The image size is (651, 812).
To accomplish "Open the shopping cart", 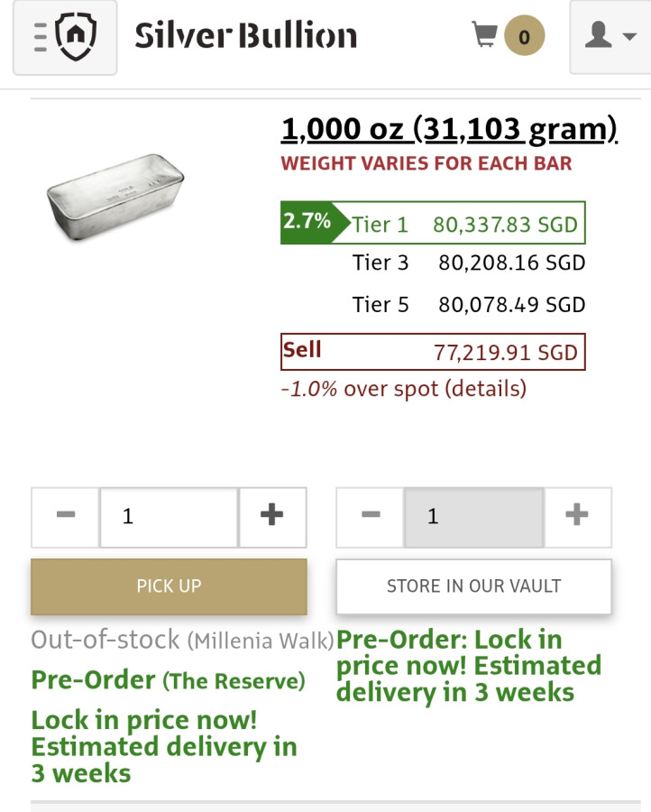I will tap(484, 35).
